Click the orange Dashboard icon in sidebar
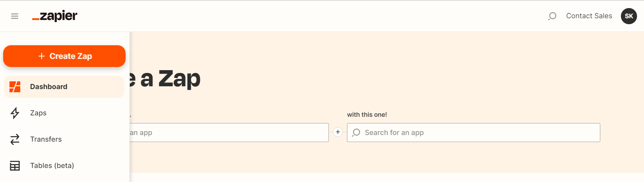This screenshot has height=182, width=644. [15, 87]
